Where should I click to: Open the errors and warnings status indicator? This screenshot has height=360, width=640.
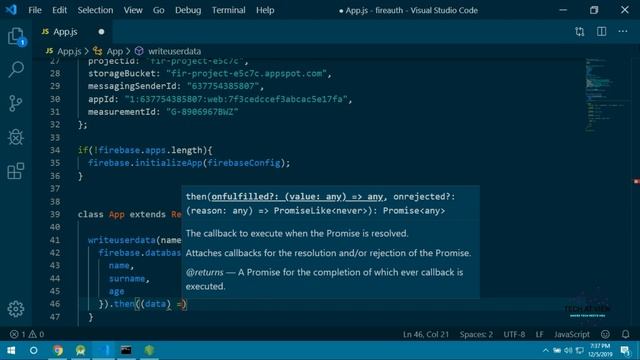pyautogui.click(x=27, y=334)
